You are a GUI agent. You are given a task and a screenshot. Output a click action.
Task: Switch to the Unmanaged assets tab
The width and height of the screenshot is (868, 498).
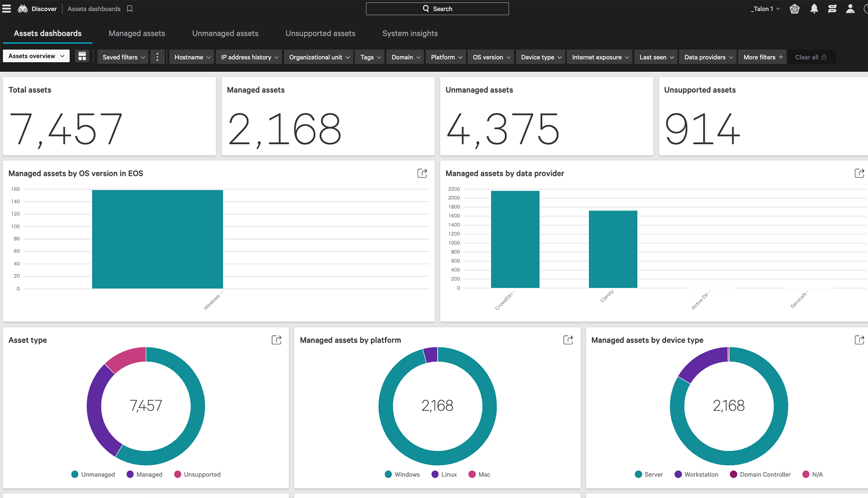(225, 33)
